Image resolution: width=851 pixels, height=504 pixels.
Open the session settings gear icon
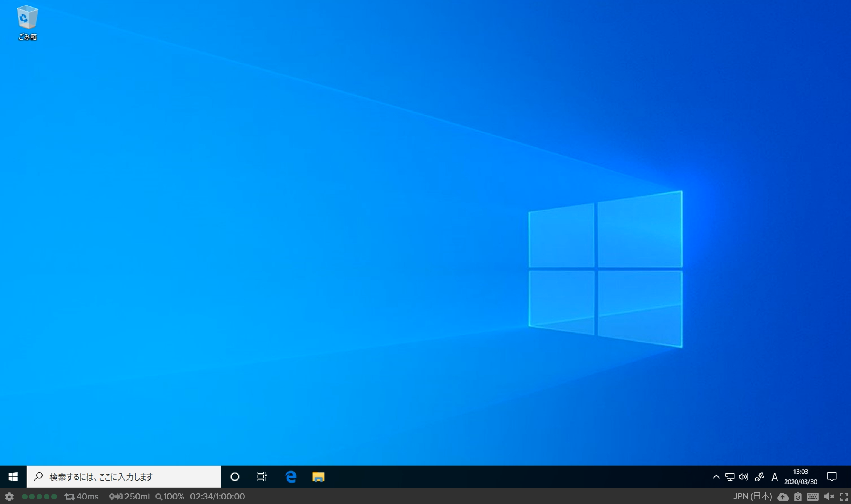click(x=9, y=497)
